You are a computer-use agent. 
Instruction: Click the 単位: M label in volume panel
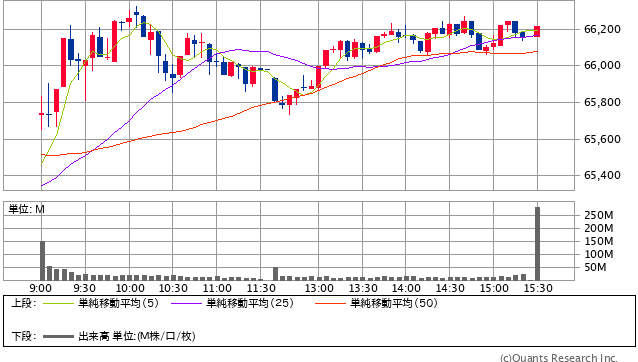pyautogui.click(x=26, y=209)
